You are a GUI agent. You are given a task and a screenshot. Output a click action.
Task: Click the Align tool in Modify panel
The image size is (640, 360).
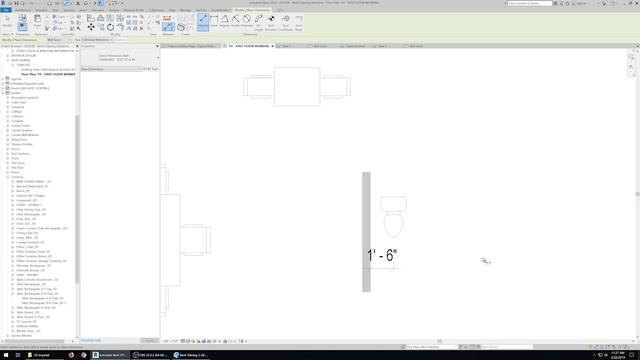click(x=91, y=18)
